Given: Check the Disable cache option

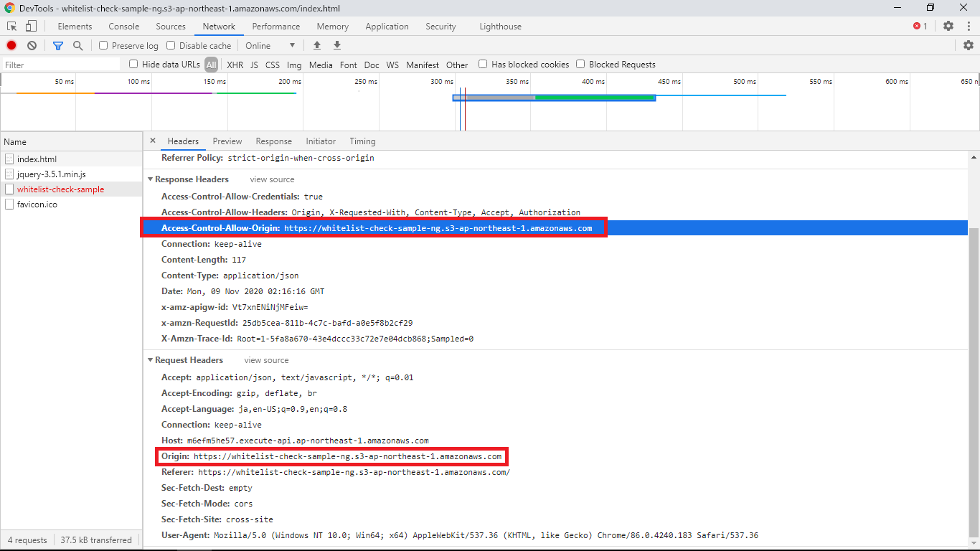Looking at the screenshot, I should coord(171,45).
